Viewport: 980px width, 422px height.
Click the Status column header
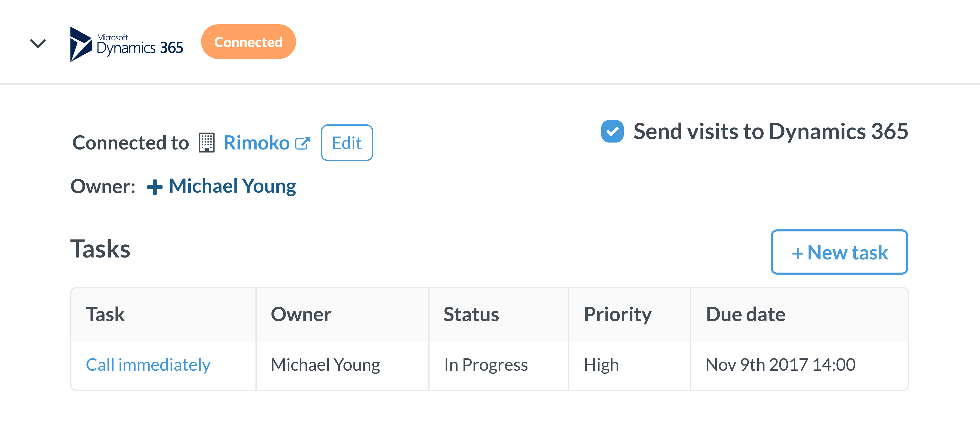point(471,315)
